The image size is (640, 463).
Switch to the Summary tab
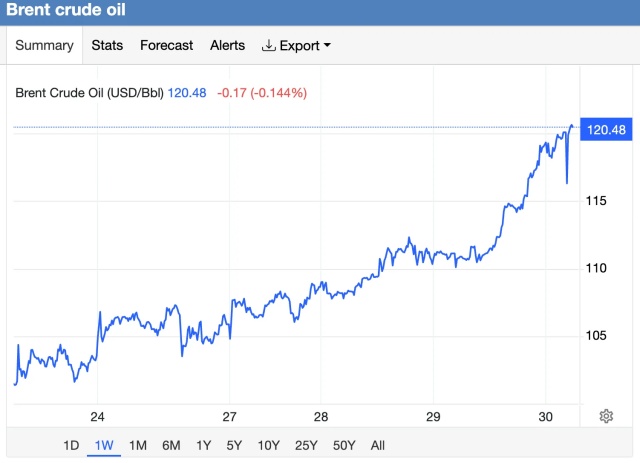[x=44, y=45]
